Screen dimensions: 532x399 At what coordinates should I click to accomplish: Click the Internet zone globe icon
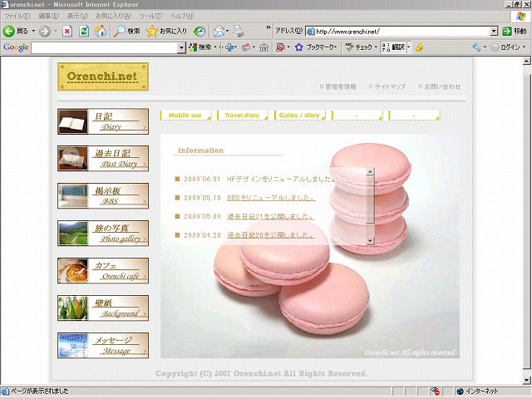click(x=460, y=392)
